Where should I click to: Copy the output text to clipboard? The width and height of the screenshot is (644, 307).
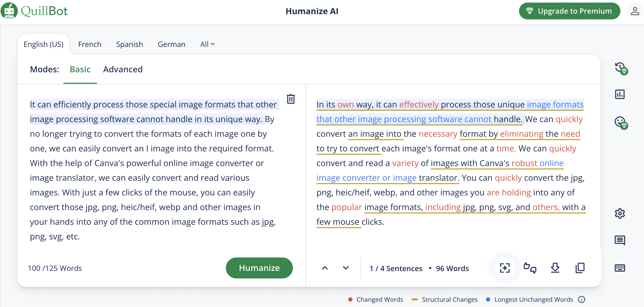tap(580, 268)
